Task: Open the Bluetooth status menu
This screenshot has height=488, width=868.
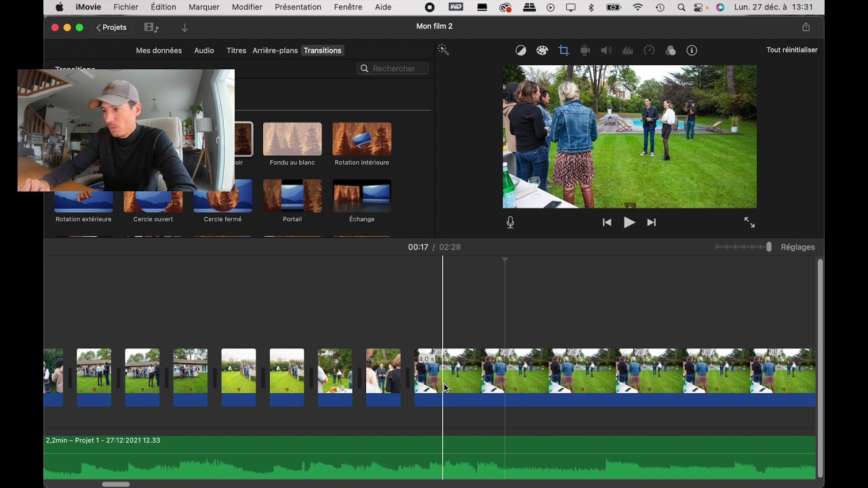Action: click(x=591, y=7)
